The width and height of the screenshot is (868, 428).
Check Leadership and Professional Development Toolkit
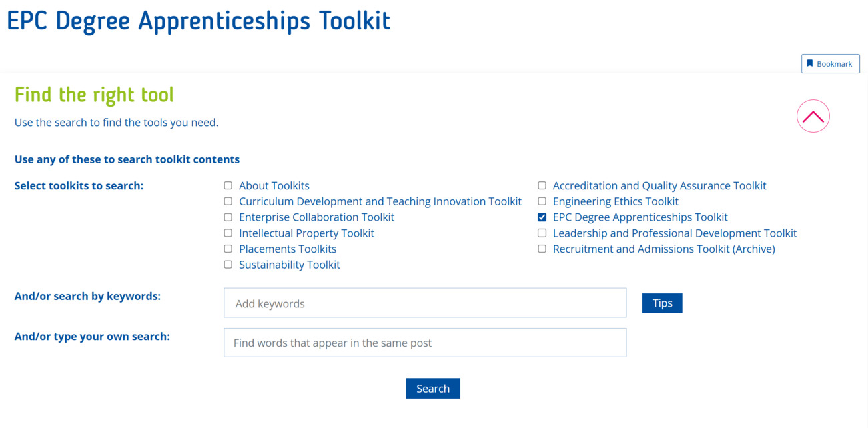(x=542, y=233)
